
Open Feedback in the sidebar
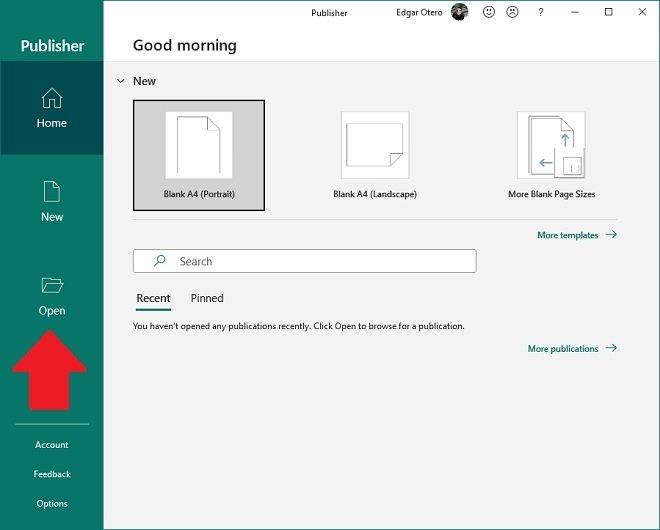[52, 474]
